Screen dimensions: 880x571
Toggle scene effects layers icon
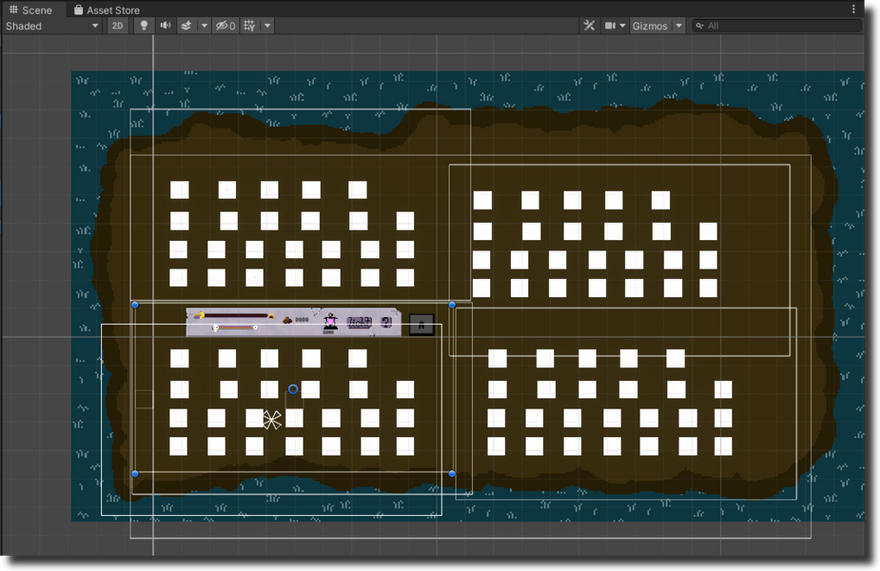click(x=186, y=26)
